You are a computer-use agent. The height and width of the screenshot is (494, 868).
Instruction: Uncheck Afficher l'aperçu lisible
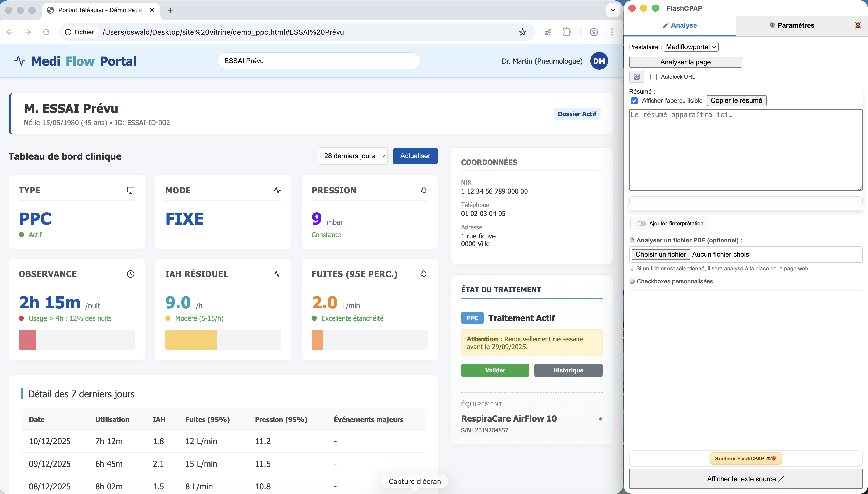[634, 101]
